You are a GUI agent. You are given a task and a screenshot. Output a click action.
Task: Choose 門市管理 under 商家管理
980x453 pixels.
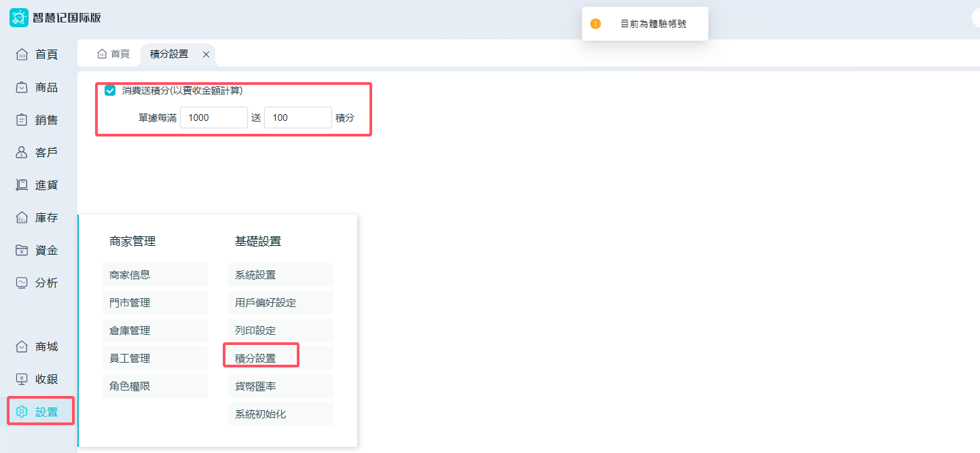(130, 302)
